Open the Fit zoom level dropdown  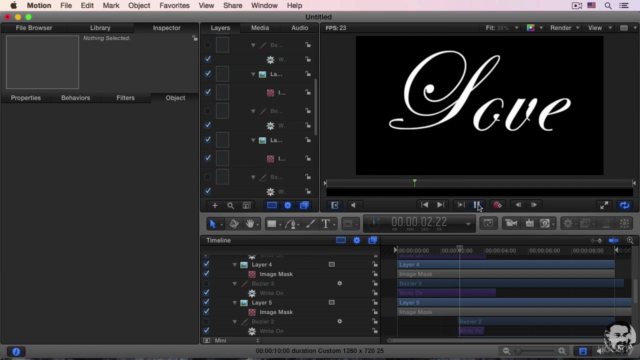pos(502,28)
